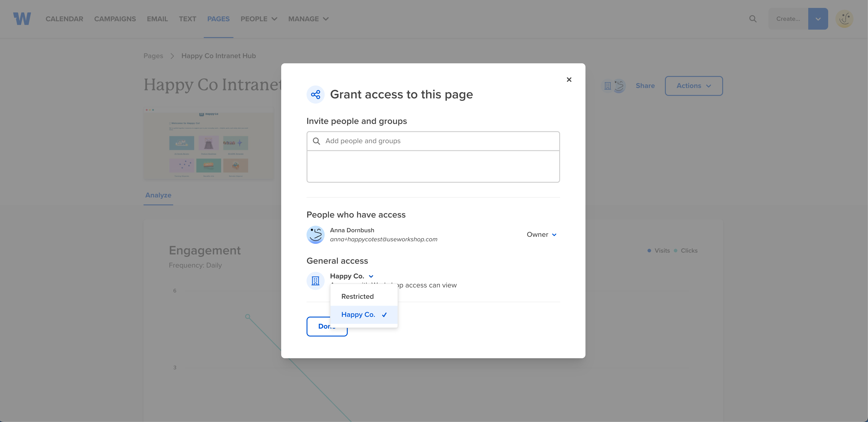Click the Happy Co. building icon under General access
Screen dimensions: 868x422
[x=315, y=281]
